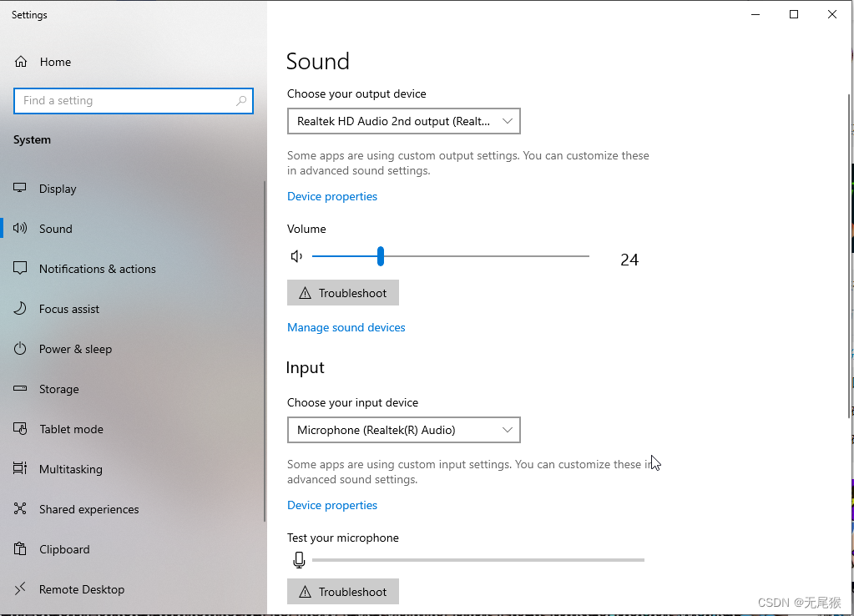Screen dimensions: 854x616
Task: Open Storage settings
Action: (58, 388)
